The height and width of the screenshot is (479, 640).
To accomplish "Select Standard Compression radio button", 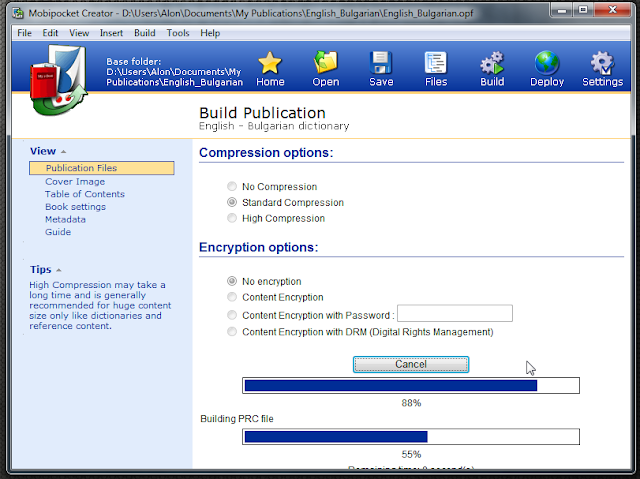I will [x=232, y=202].
